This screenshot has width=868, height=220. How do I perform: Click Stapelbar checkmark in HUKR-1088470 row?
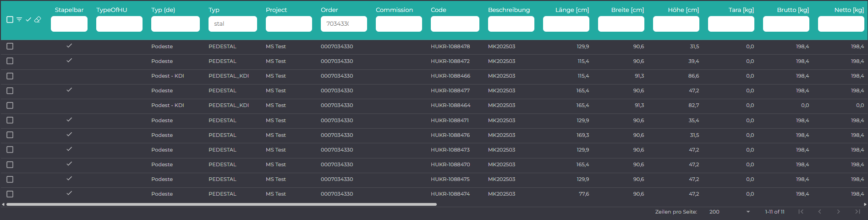pos(69,164)
